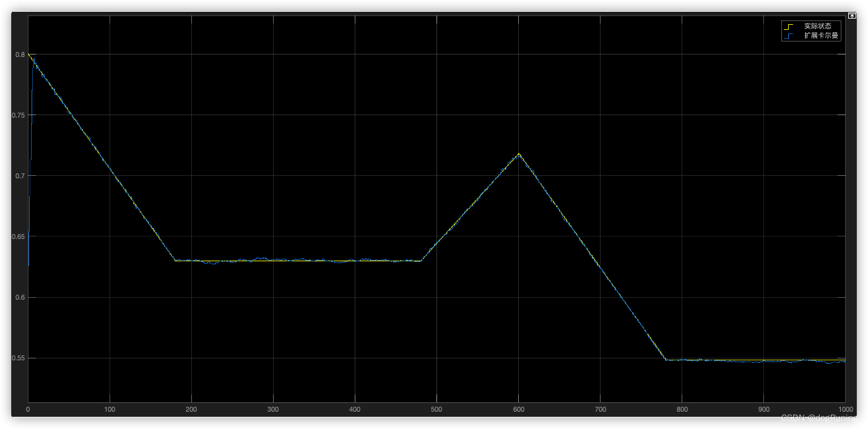Viewport: 868px width, 429px height.
Task: Click the x-axis tick label 1000
Action: click(x=844, y=409)
